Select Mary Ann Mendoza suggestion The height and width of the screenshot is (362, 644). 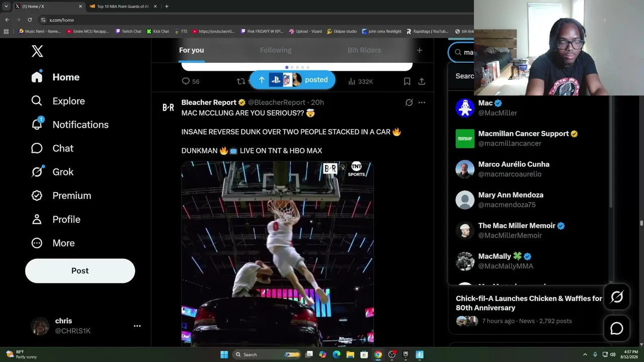[528, 200]
